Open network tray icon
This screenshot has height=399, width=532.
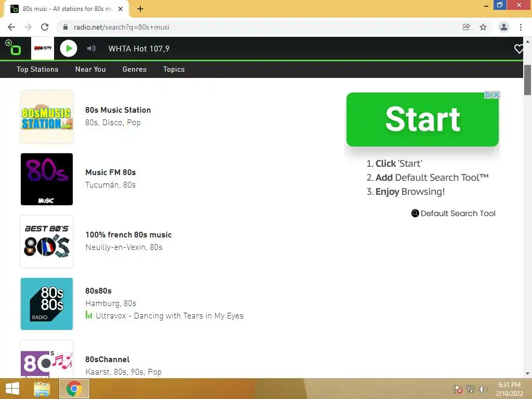pos(471,389)
